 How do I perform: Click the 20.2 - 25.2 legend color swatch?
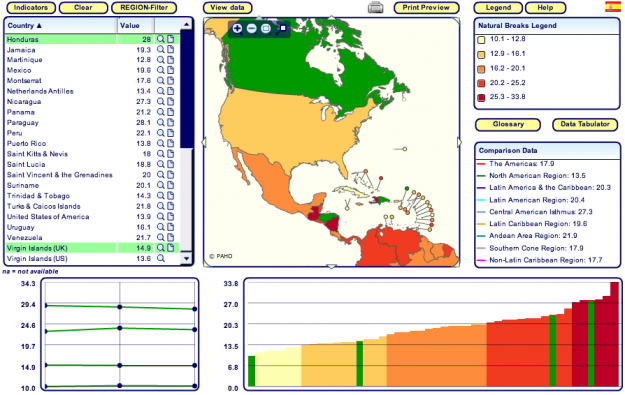[x=482, y=83]
